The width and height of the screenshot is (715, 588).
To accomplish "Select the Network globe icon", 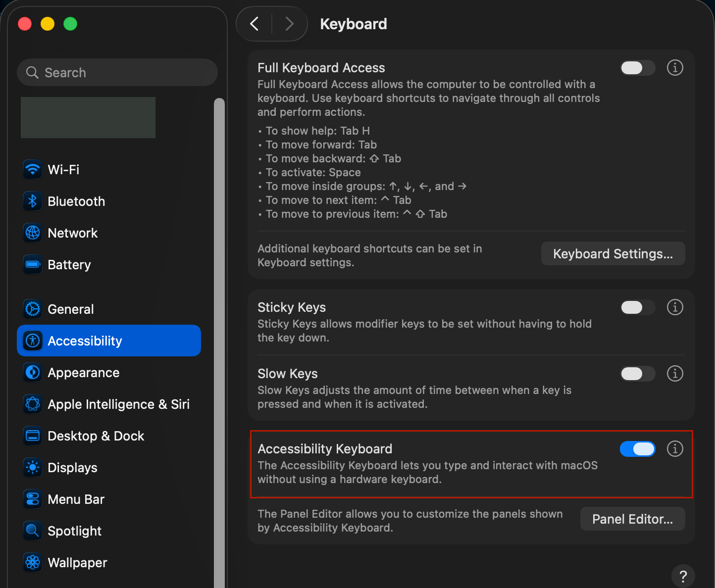I will [33, 233].
